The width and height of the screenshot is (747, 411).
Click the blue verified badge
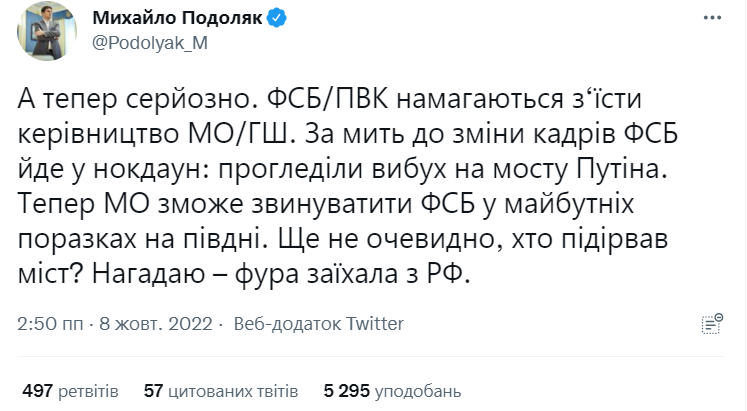point(276,18)
